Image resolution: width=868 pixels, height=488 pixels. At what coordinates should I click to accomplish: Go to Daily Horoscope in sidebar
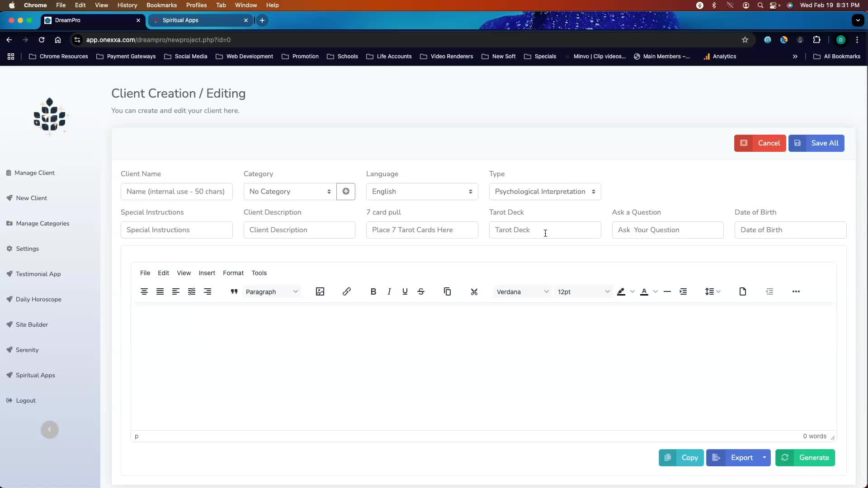[38, 299]
